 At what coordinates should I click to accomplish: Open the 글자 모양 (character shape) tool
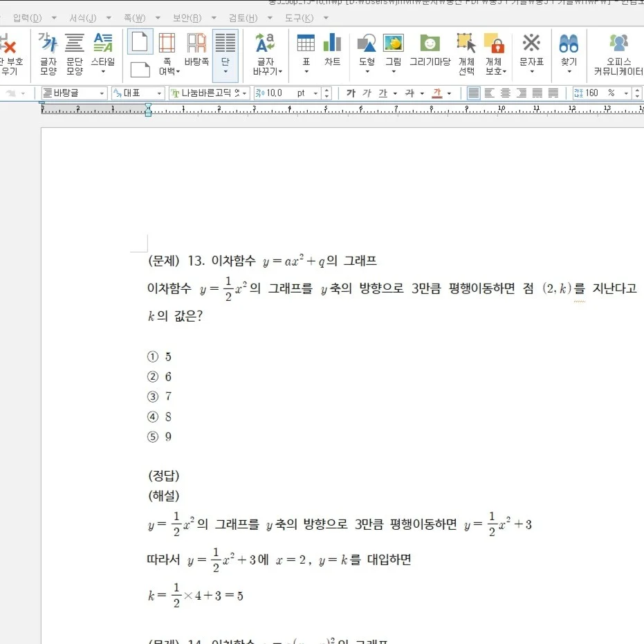pyautogui.click(x=48, y=54)
